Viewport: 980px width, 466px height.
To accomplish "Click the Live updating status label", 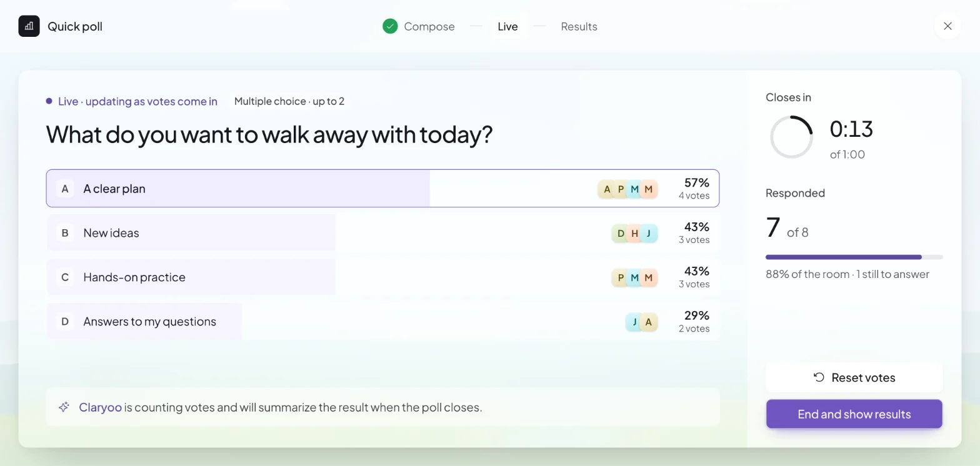I will pos(132,101).
